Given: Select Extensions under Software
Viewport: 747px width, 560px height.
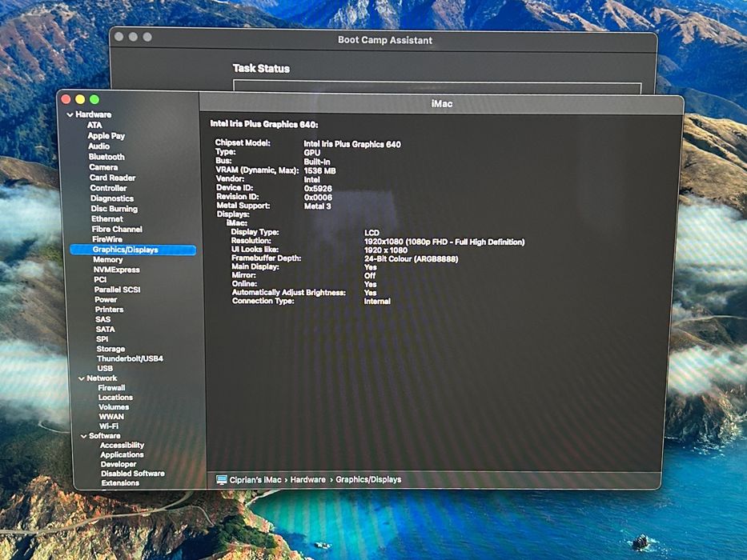Looking at the screenshot, I should click(120, 483).
